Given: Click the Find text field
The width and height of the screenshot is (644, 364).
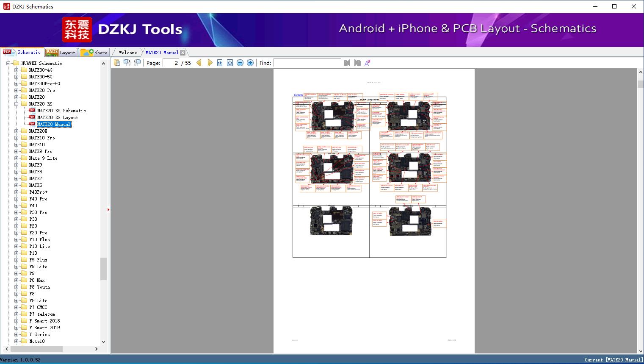Looking at the screenshot, I should tap(307, 63).
